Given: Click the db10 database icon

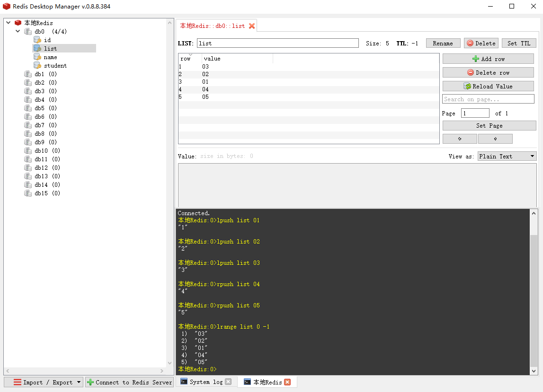Looking at the screenshot, I should tap(28, 151).
